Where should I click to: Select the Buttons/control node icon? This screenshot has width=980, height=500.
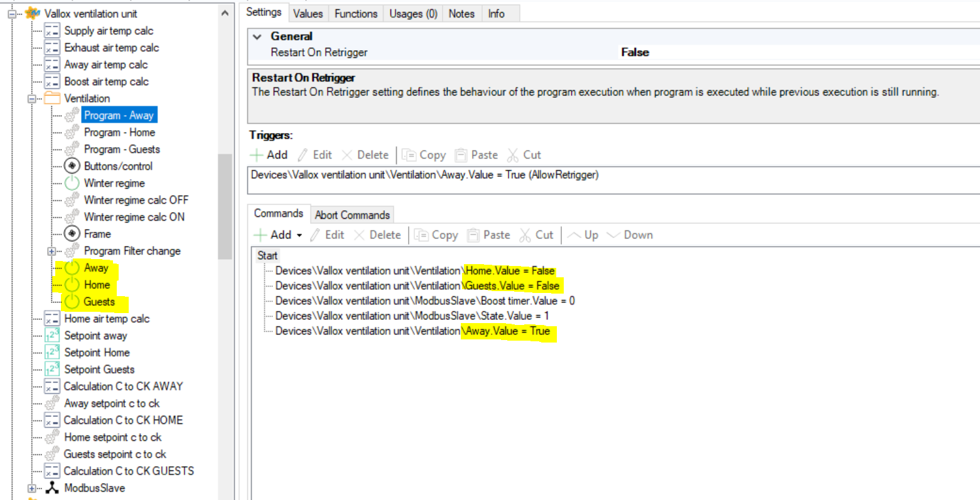click(x=72, y=166)
